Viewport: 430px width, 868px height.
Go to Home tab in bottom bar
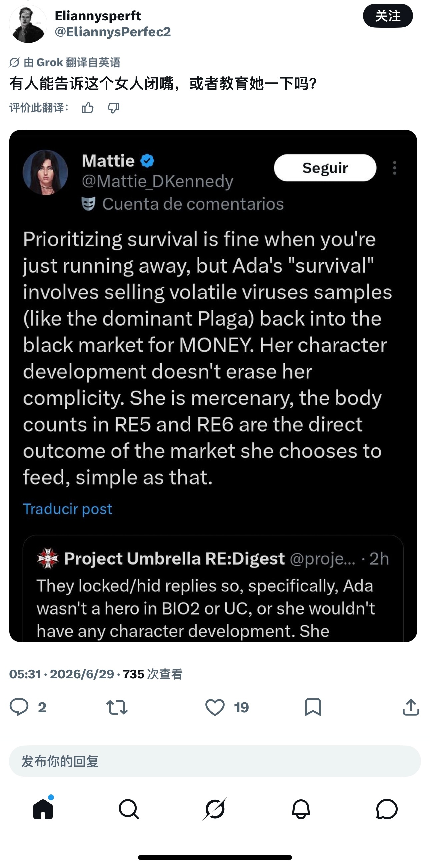pyautogui.click(x=43, y=809)
